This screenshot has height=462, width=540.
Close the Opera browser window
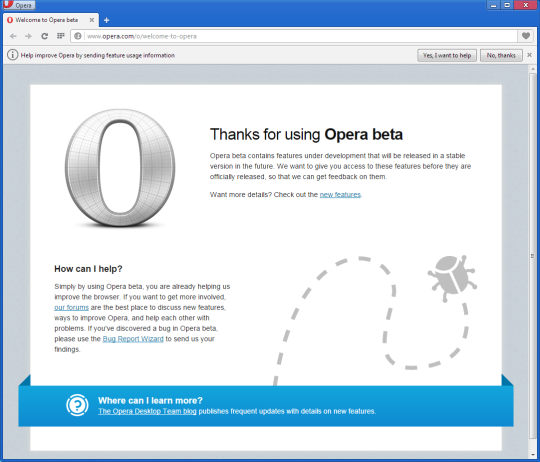526,5
